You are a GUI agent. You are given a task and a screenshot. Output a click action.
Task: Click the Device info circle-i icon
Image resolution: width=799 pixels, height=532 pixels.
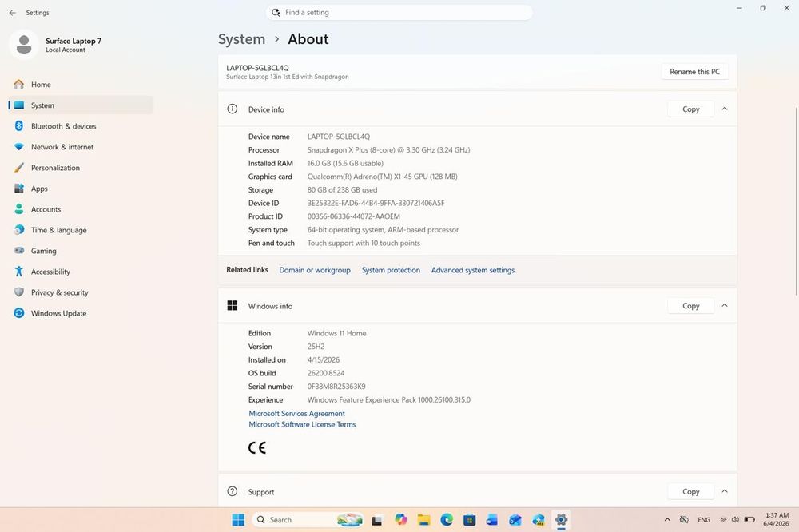pos(232,109)
